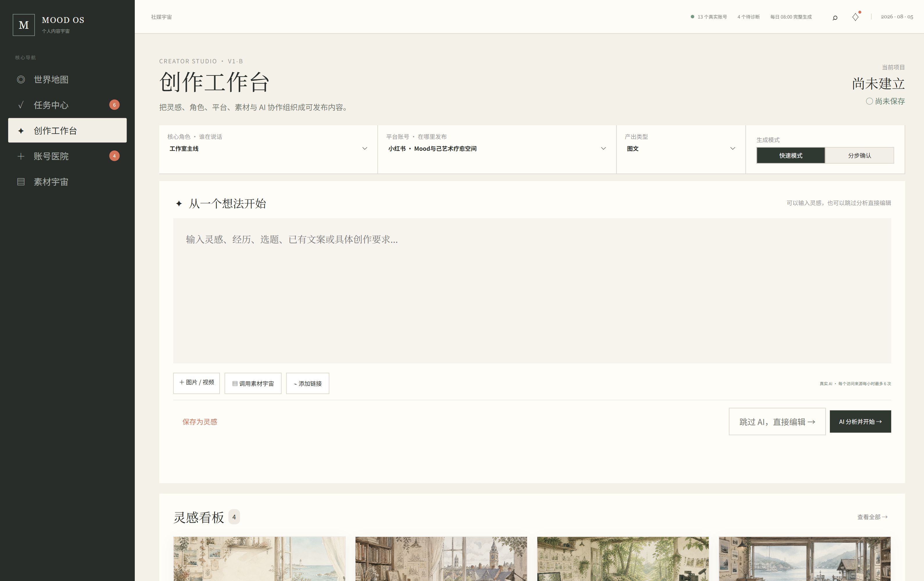Open notifications diamond icon
The width and height of the screenshot is (924, 581).
(x=855, y=17)
